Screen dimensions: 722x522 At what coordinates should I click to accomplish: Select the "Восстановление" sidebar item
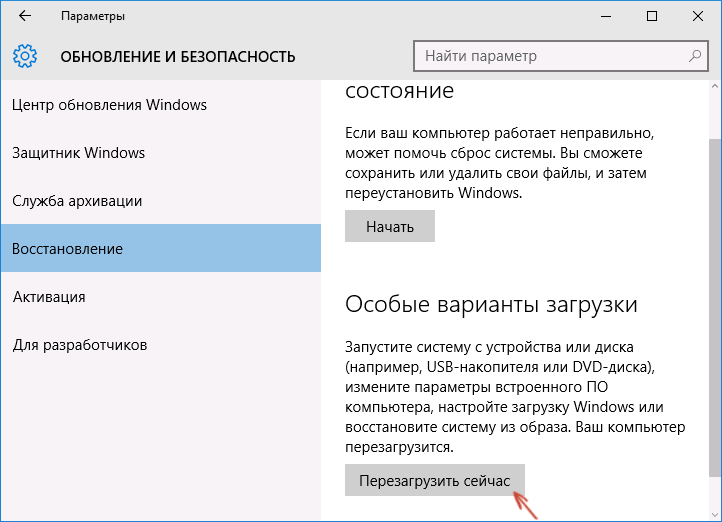coord(68,249)
